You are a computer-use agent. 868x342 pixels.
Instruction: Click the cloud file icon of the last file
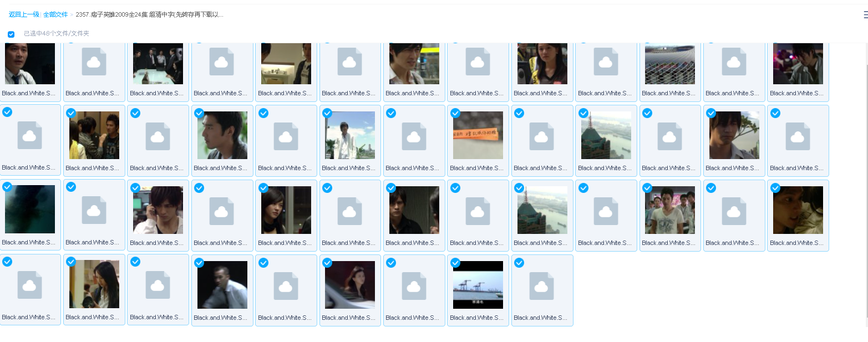[x=541, y=285]
